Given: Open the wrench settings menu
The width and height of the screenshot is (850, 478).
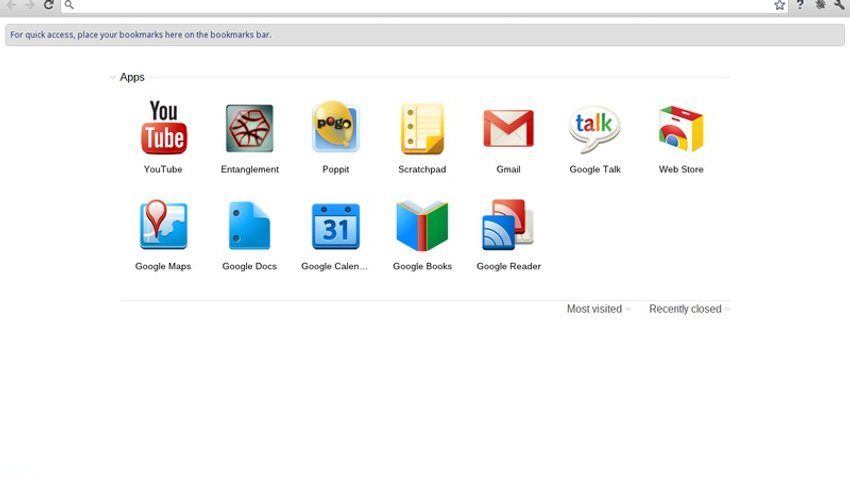Looking at the screenshot, I should [840, 5].
